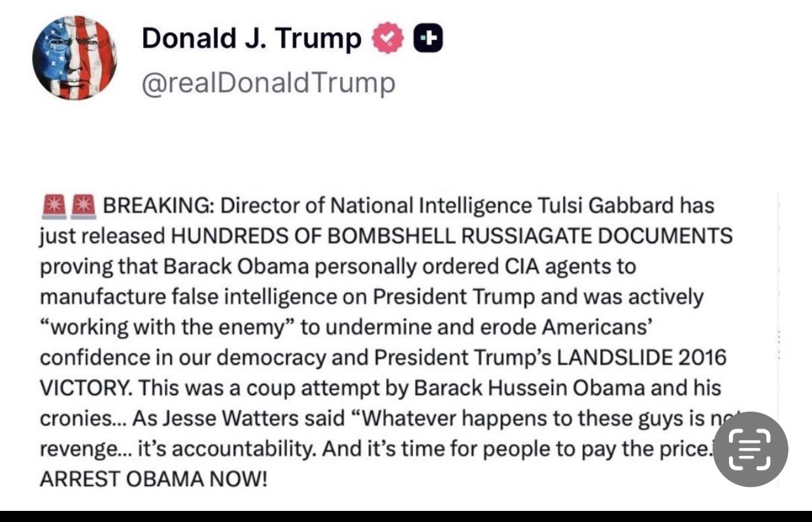Click the "ARREST OBAMA NOW!" line

click(154, 478)
